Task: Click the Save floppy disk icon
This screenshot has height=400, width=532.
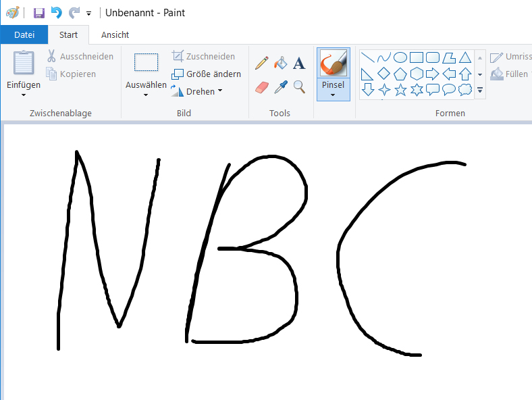Action: click(39, 13)
